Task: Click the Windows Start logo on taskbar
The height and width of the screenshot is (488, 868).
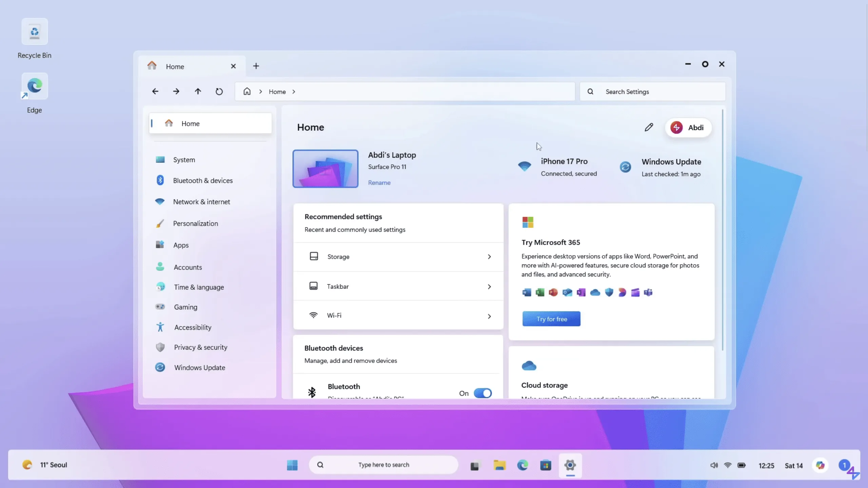Action: pyautogui.click(x=292, y=465)
